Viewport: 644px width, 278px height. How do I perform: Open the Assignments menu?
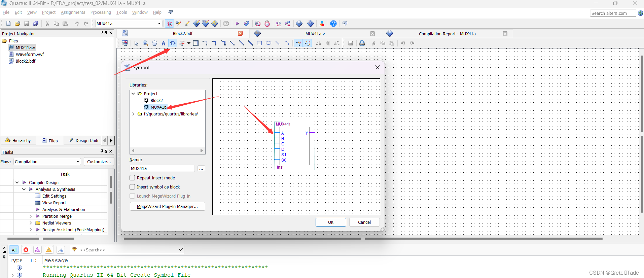(x=73, y=12)
